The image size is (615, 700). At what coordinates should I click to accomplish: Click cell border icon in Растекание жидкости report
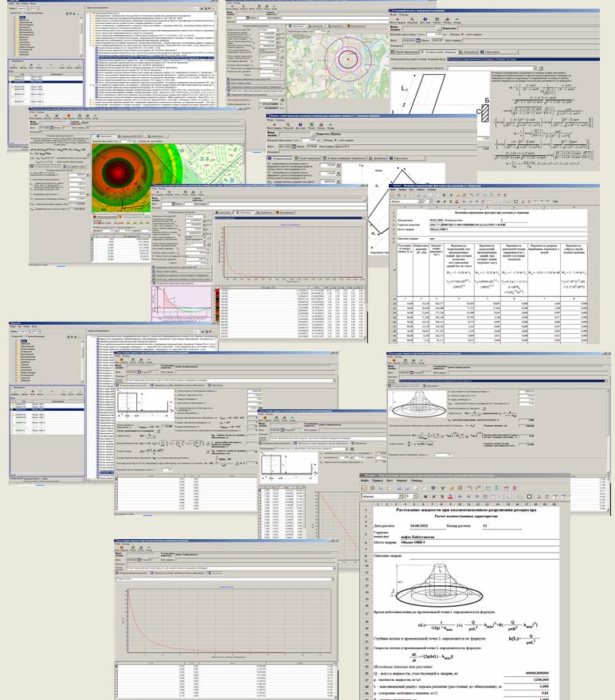coord(529,496)
